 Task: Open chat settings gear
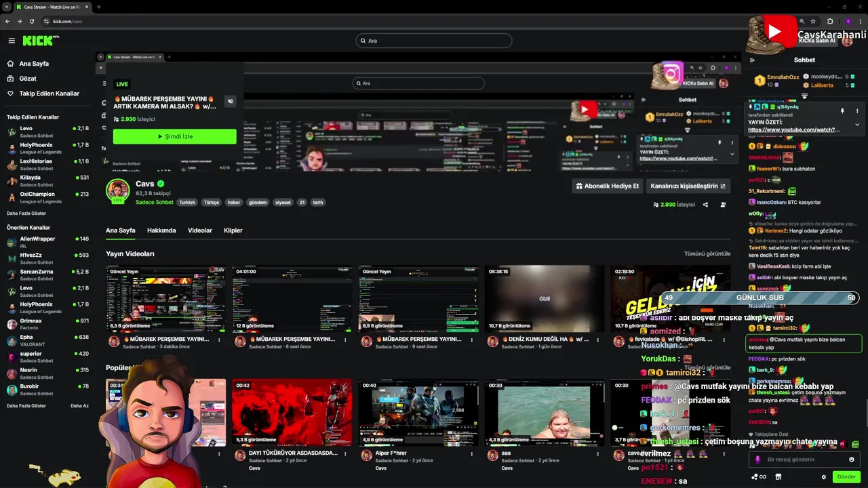pyautogui.click(x=824, y=476)
